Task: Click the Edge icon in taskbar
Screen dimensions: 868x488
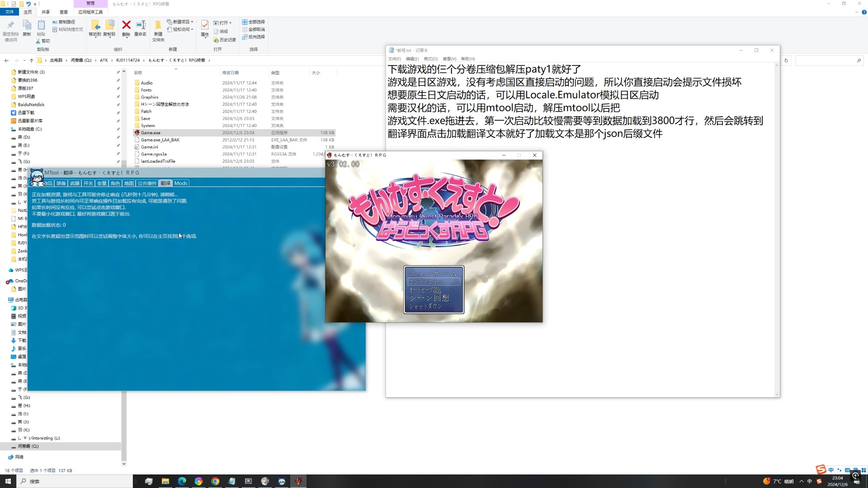Action: 182,481
